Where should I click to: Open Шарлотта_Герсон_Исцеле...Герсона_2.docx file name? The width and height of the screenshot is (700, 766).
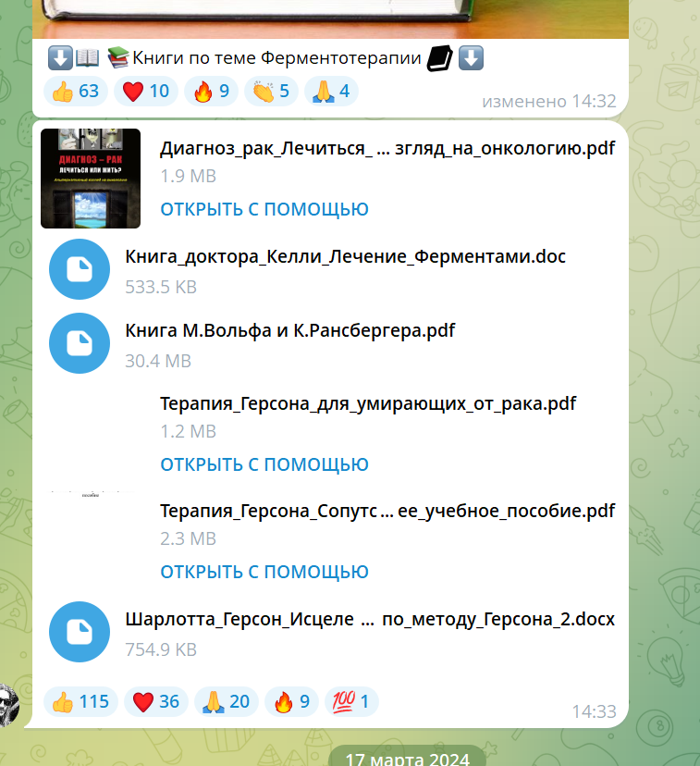tap(370, 619)
